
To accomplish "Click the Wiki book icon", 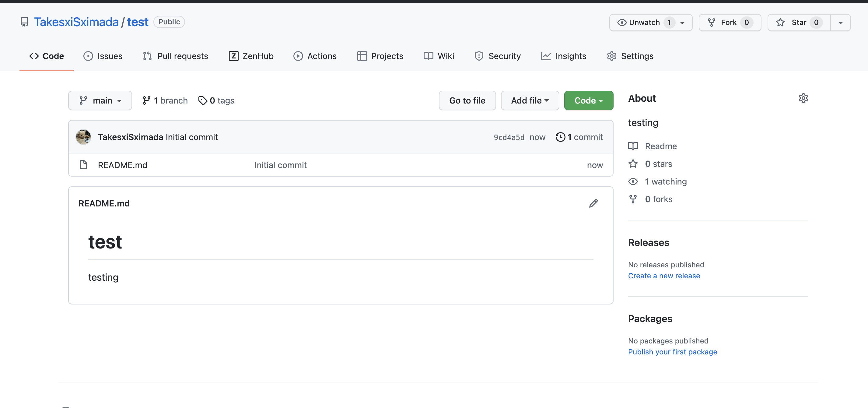I will tap(428, 56).
